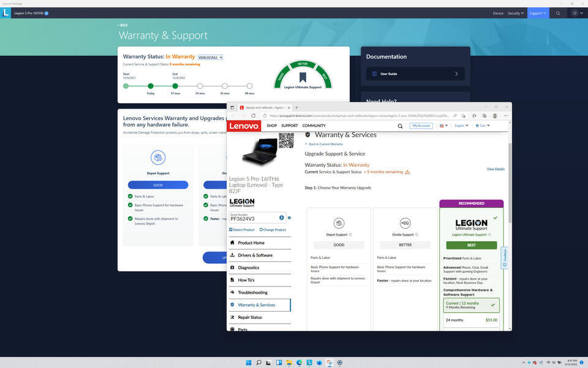The image size is (588, 368).
Task: Expand the Security dropdown in Vantage
Action: coord(516,13)
